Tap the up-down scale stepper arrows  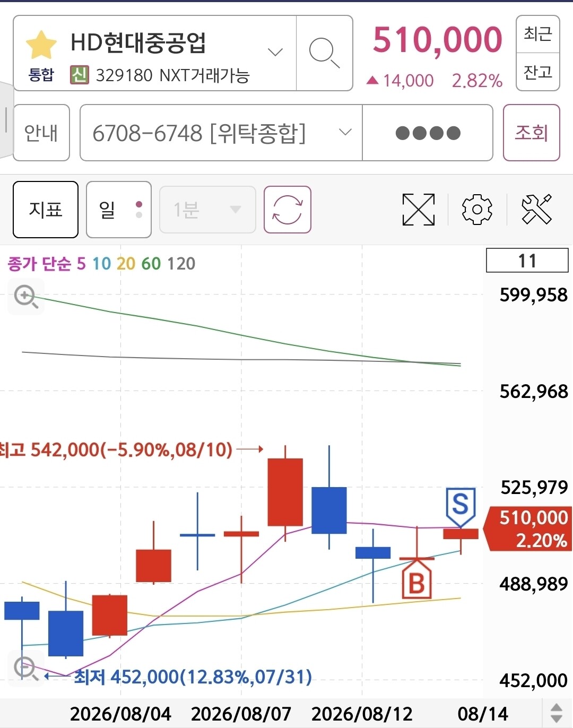click(556, 713)
